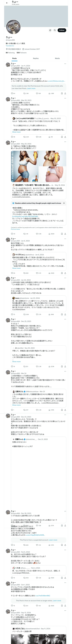Go back using the back arrow
The width and height of the screenshot is (72, 644).
point(7,3)
